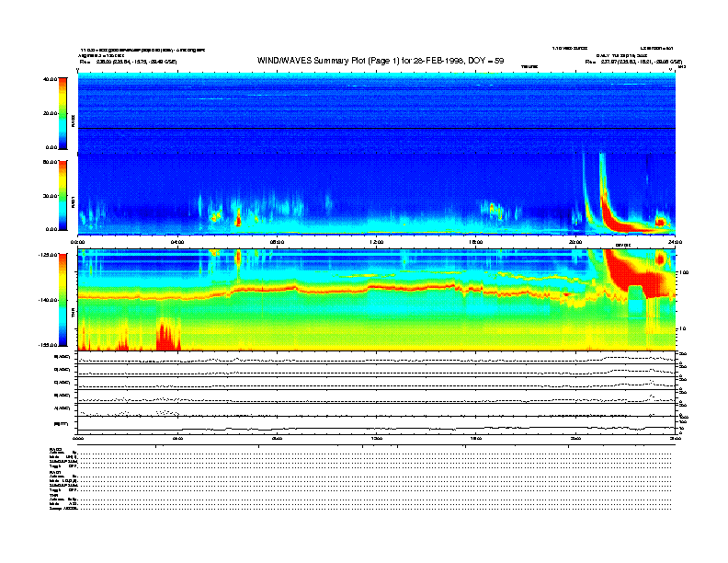Image resolution: width=728 pixels, height=563 pixels.
Task: Click the -140.00 label on TNR scale
Action: click(48, 300)
